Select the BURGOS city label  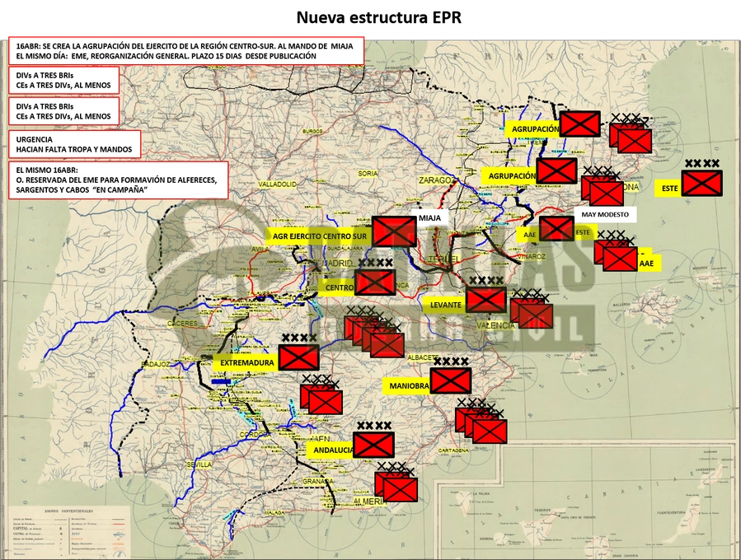click(313, 131)
